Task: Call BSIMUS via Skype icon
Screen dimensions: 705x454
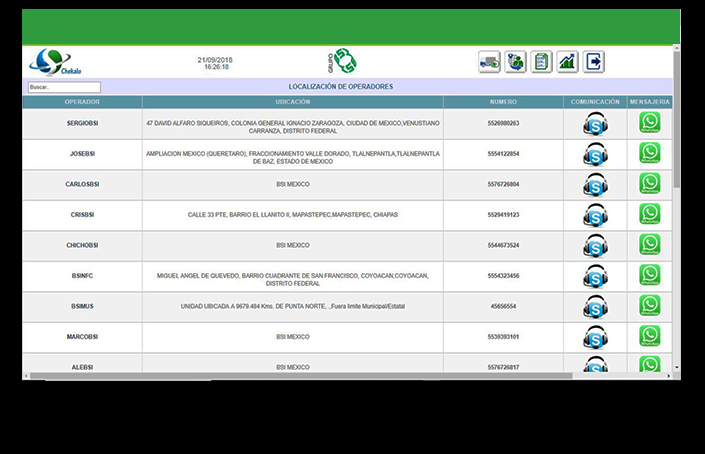Action: click(595, 307)
